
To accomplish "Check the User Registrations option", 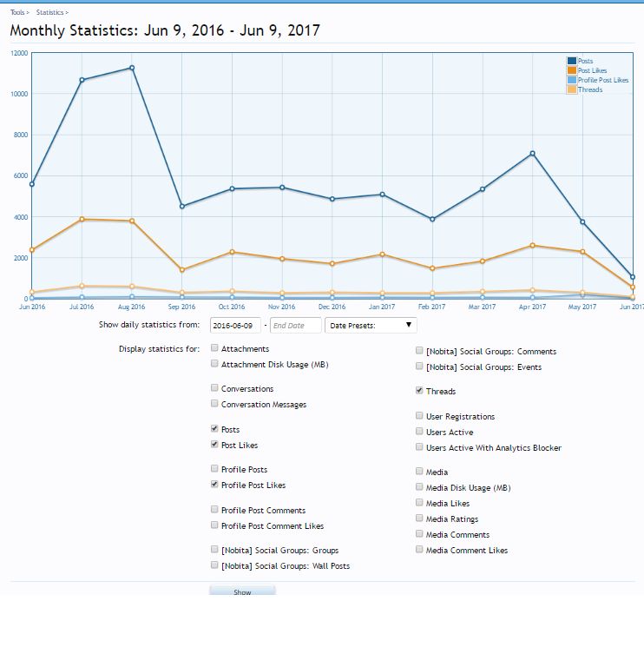I will 419,416.
